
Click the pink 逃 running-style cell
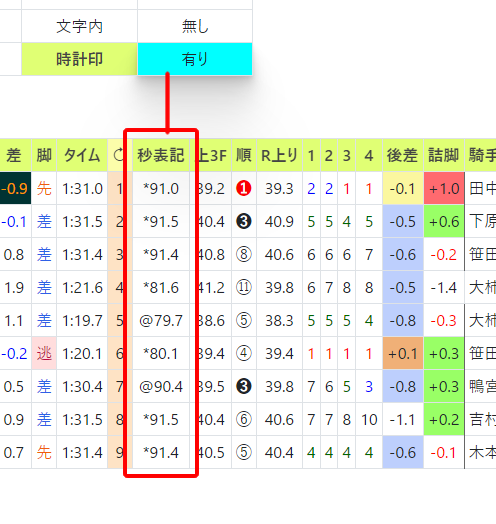pyautogui.click(x=44, y=354)
